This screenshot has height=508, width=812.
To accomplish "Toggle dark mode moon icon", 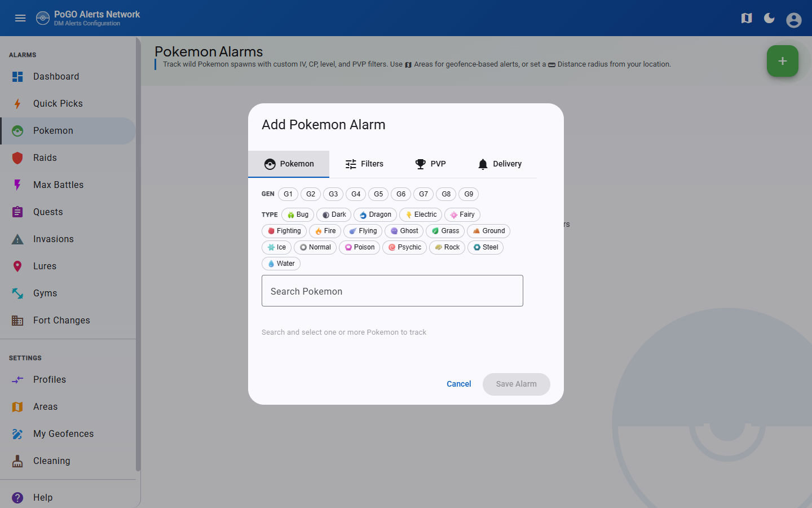I will coord(769,18).
